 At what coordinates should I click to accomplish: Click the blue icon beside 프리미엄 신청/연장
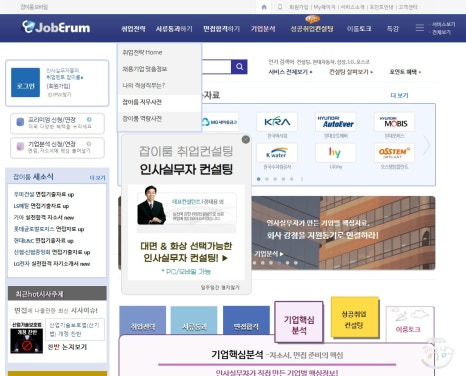coord(20,122)
